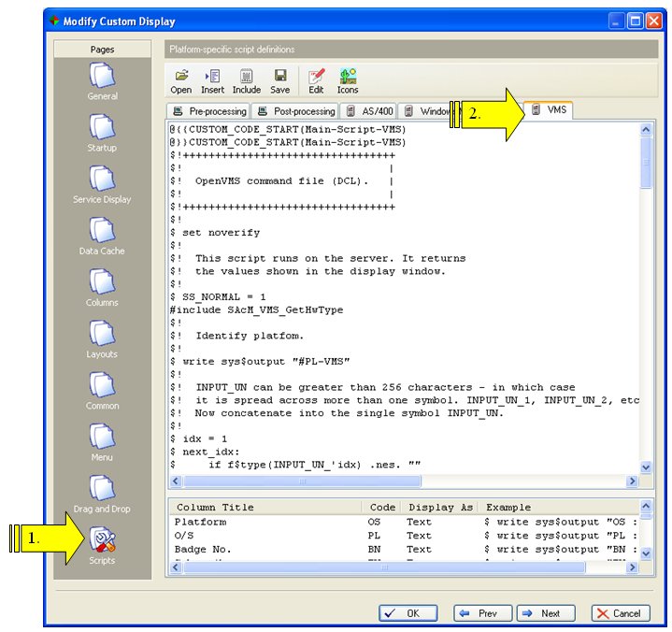
Task: Open the Icons toolbar tool
Action: point(348,80)
